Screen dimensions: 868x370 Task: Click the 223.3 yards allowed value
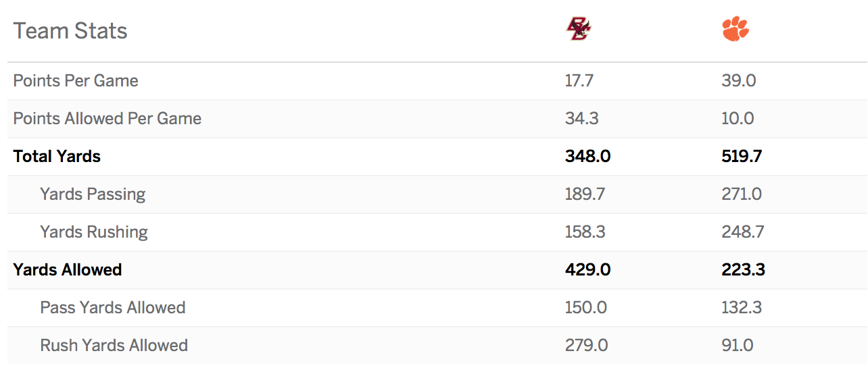click(x=743, y=270)
